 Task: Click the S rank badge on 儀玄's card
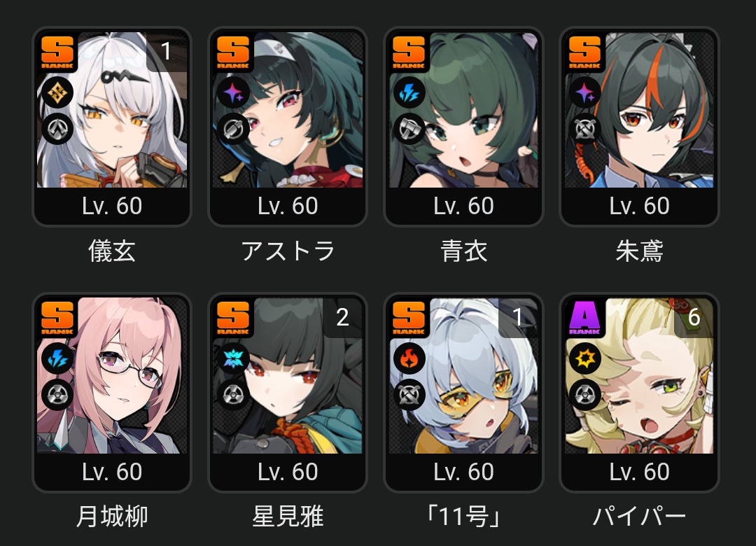(57, 52)
